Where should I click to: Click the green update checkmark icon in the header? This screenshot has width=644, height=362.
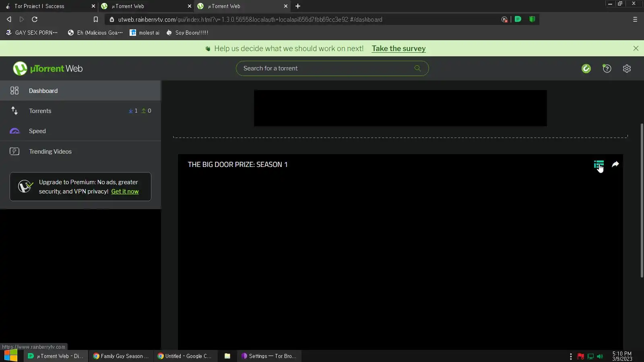click(586, 68)
